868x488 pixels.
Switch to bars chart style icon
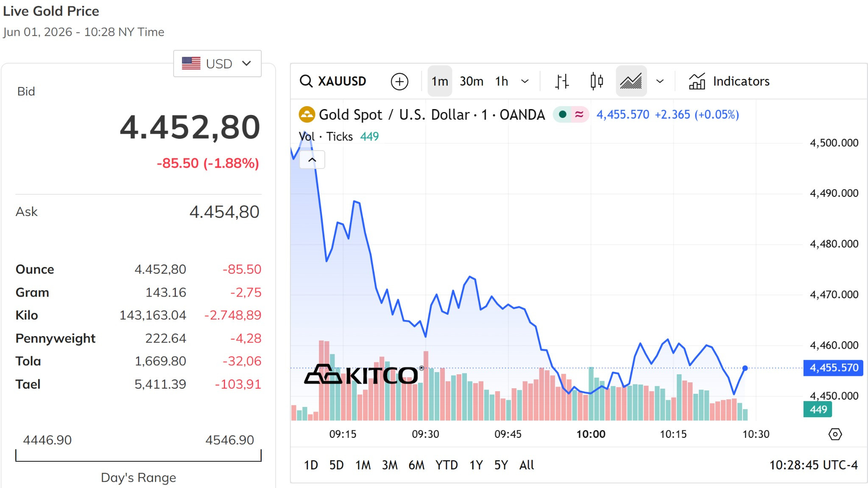(562, 81)
